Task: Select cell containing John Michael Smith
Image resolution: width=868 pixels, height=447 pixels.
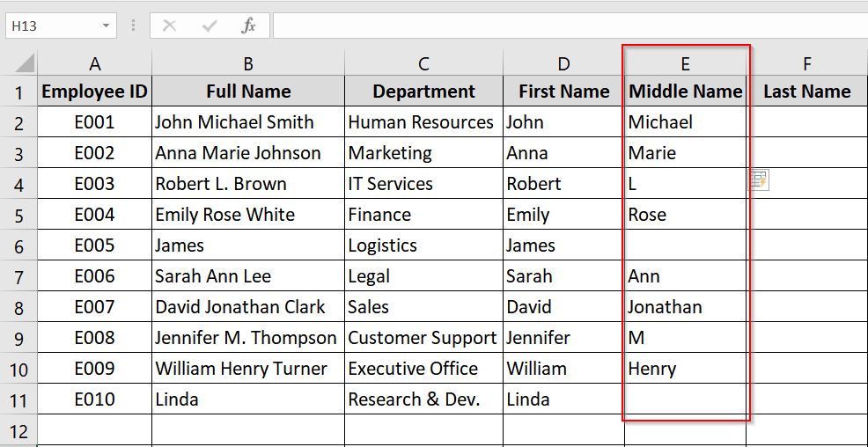Action: coord(248,121)
